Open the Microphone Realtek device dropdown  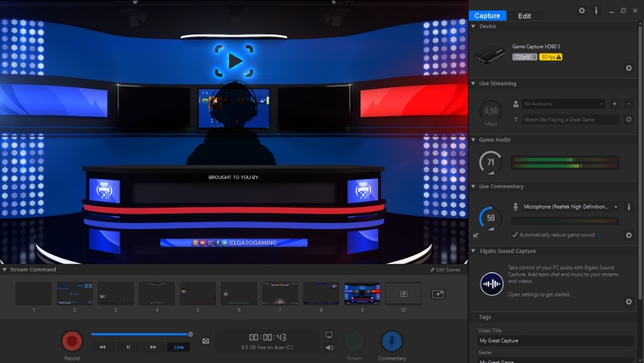tap(570, 207)
